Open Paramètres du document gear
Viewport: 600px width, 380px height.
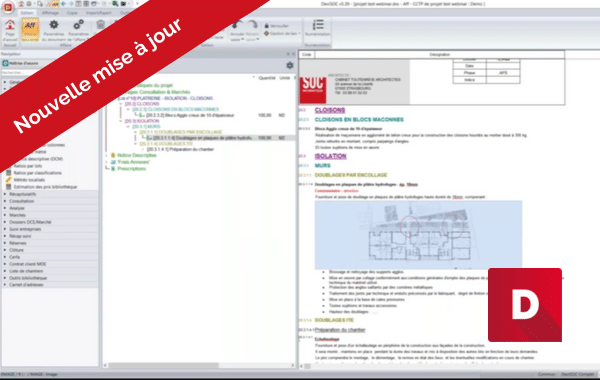(x=54, y=25)
